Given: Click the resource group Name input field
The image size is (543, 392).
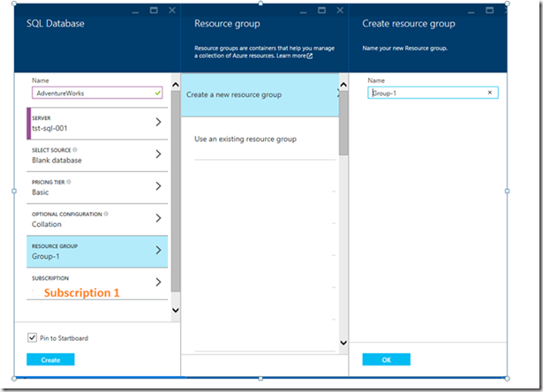Looking at the screenshot, I should tap(433, 93).
